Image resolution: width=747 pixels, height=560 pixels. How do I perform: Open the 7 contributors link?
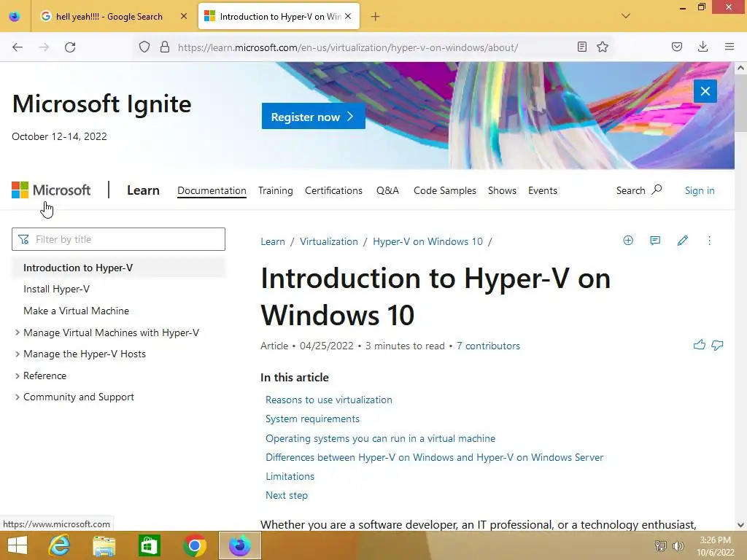pos(488,346)
